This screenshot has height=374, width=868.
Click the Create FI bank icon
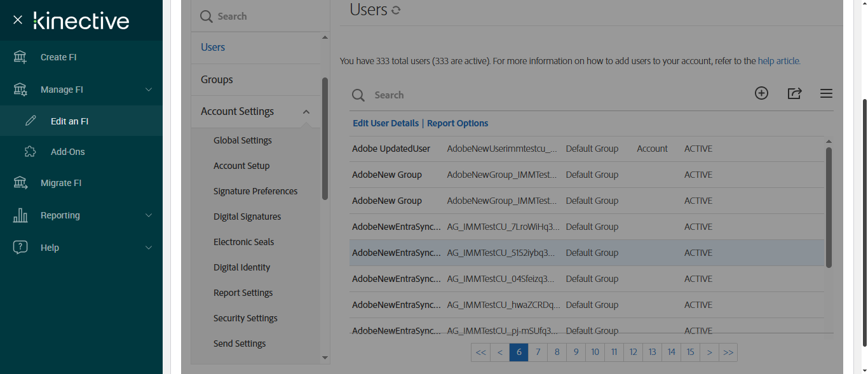click(x=20, y=57)
